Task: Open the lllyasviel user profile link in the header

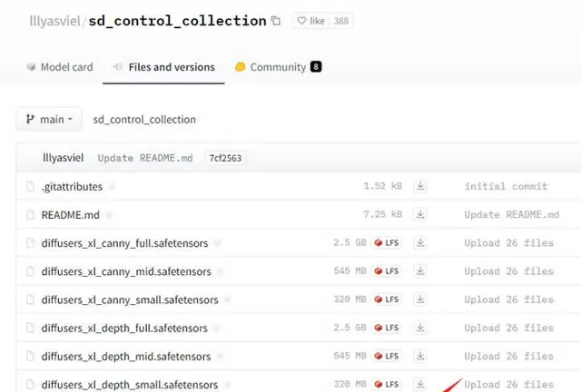Action: click(54, 21)
